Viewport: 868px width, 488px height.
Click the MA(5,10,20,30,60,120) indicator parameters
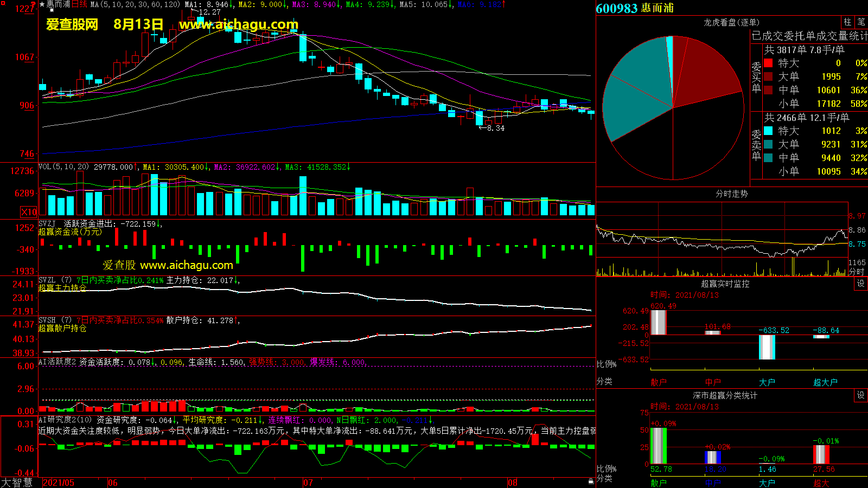[x=135, y=4]
